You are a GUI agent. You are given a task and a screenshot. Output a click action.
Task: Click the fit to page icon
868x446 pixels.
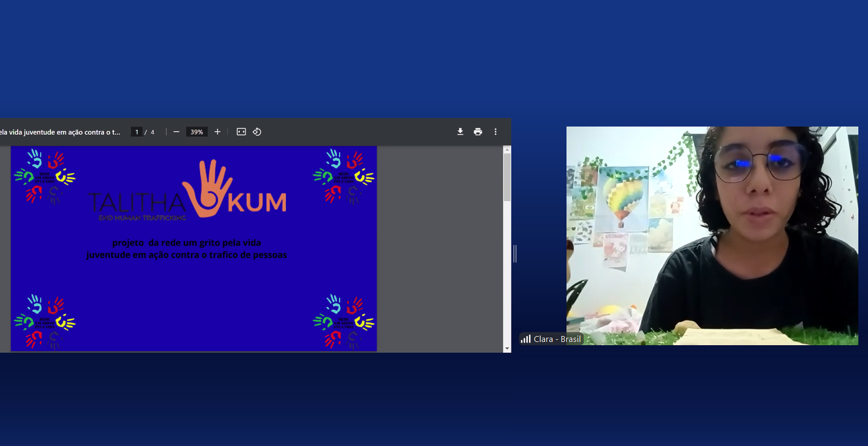pos(241,132)
